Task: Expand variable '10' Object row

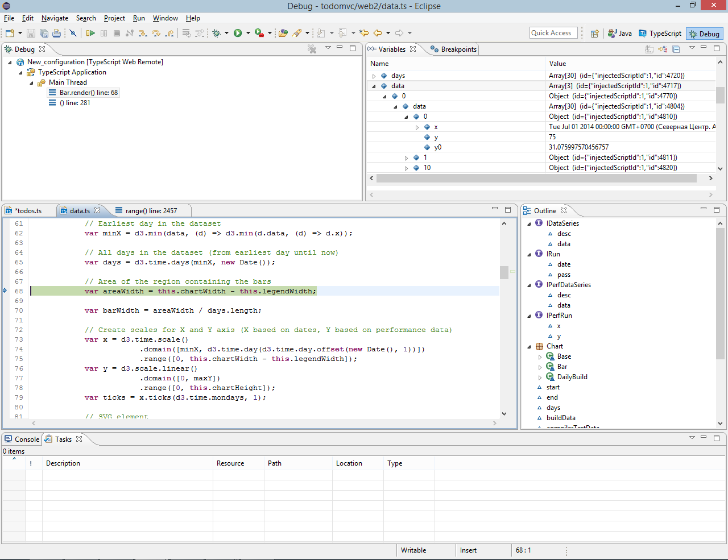Action: tap(406, 168)
